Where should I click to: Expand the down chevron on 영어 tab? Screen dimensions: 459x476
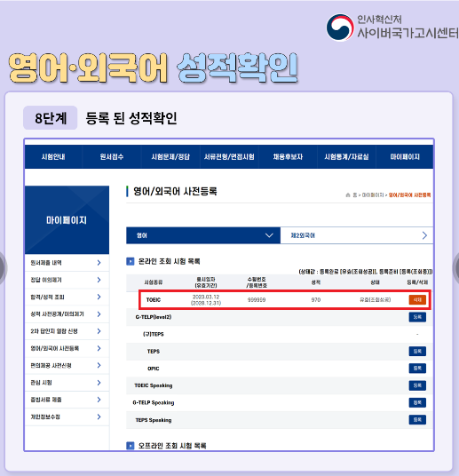tap(269, 235)
